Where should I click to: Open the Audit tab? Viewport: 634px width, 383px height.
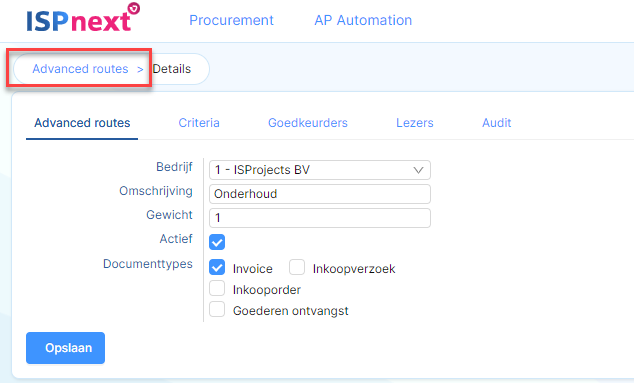[497, 123]
